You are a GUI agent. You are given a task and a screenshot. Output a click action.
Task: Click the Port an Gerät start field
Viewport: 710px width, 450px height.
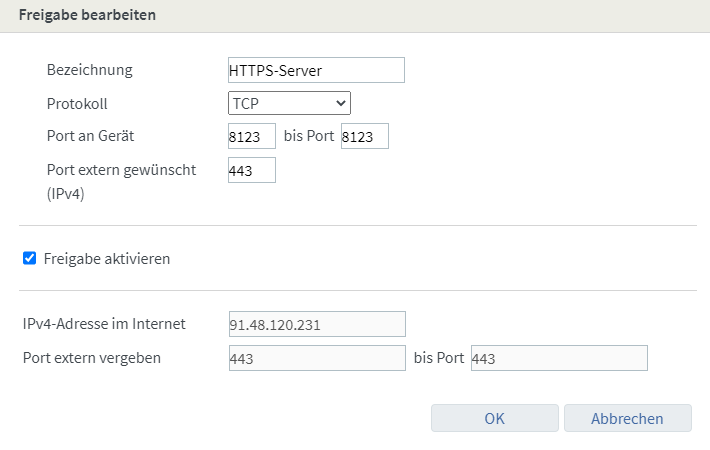[x=251, y=137]
